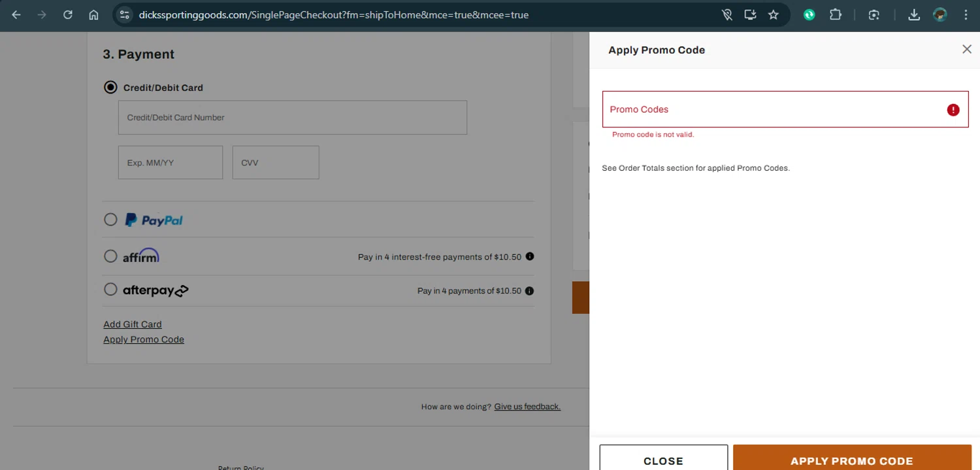Go back using the browser back arrow
The image size is (980, 470).
tap(16, 14)
